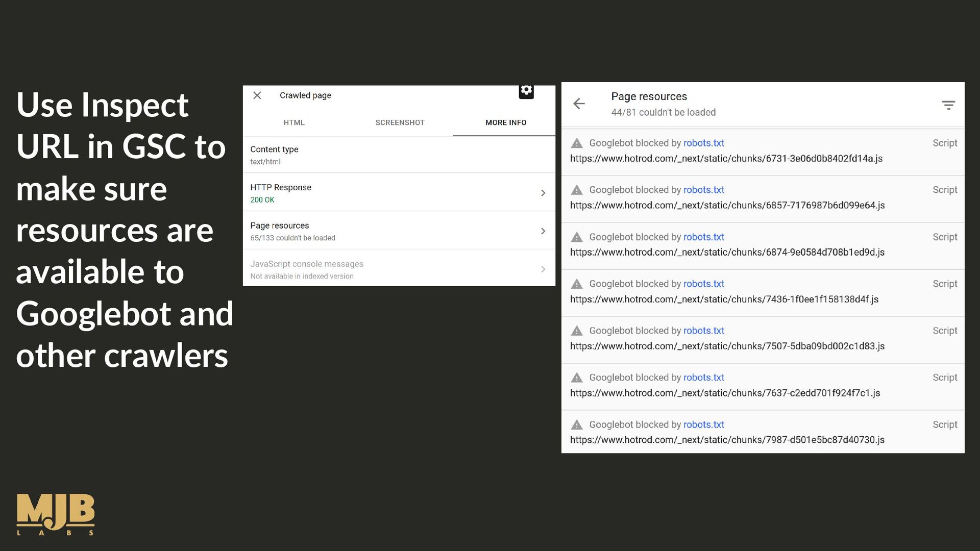
Task: Click Script type label on 6731 row
Action: 945,143
